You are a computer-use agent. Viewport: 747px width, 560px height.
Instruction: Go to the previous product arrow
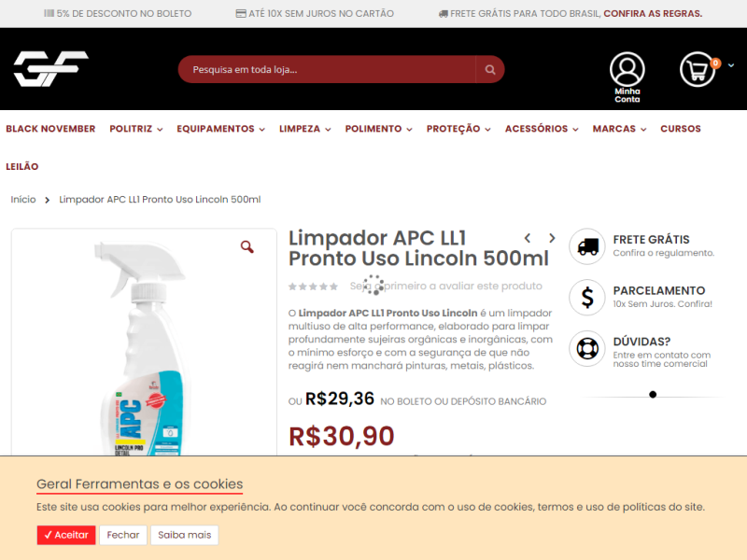[x=528, y=238]
